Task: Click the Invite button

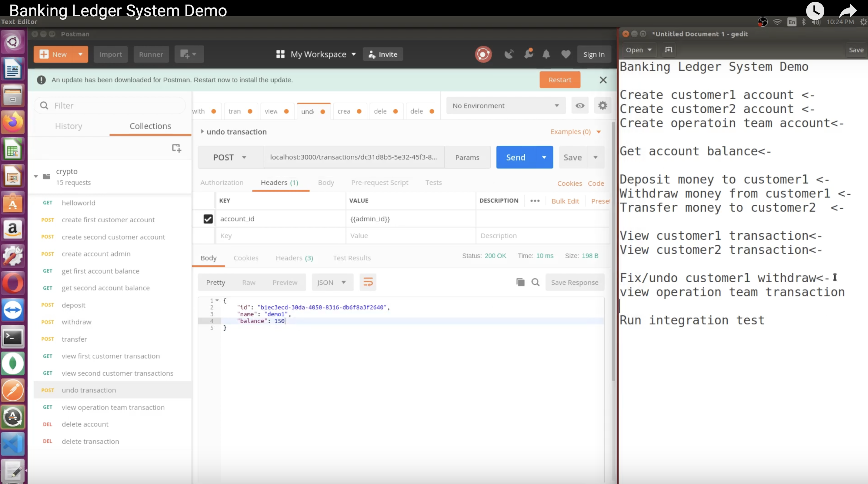Action: click(383, 54)
